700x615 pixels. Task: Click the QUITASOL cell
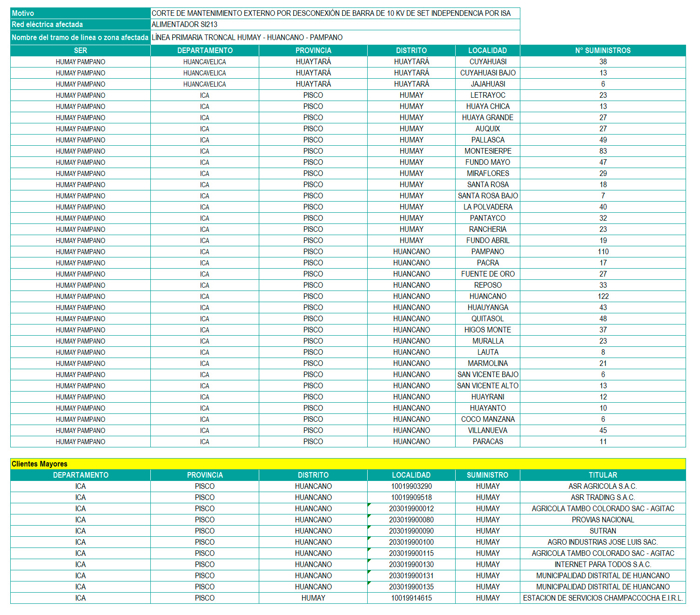tap(488, 319)
